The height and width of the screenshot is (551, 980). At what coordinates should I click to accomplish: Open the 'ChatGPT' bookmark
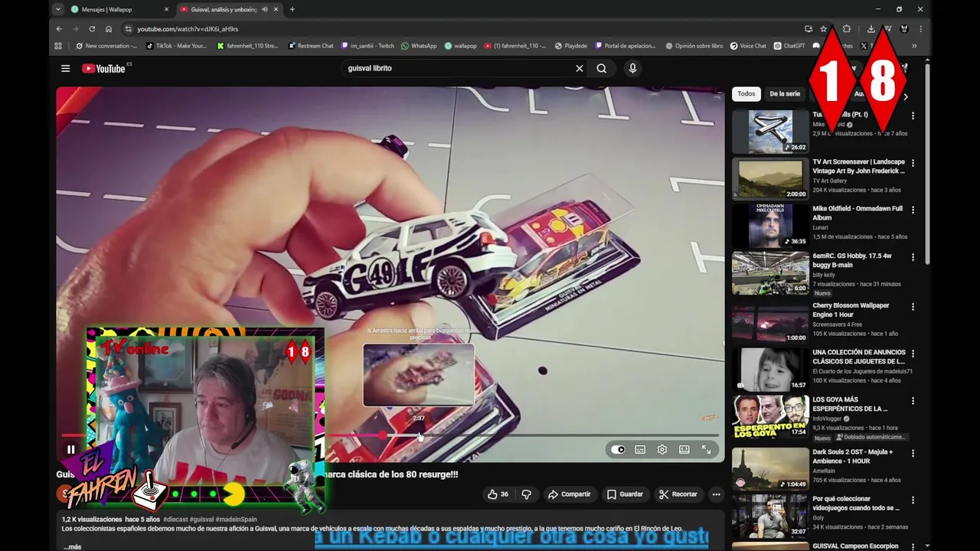789,46
